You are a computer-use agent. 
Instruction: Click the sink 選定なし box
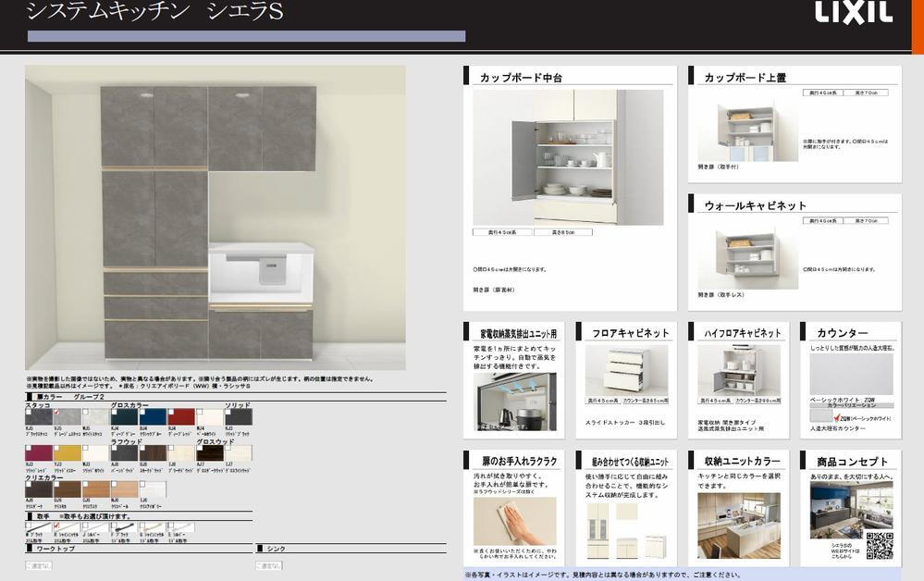tap(269, 565)
